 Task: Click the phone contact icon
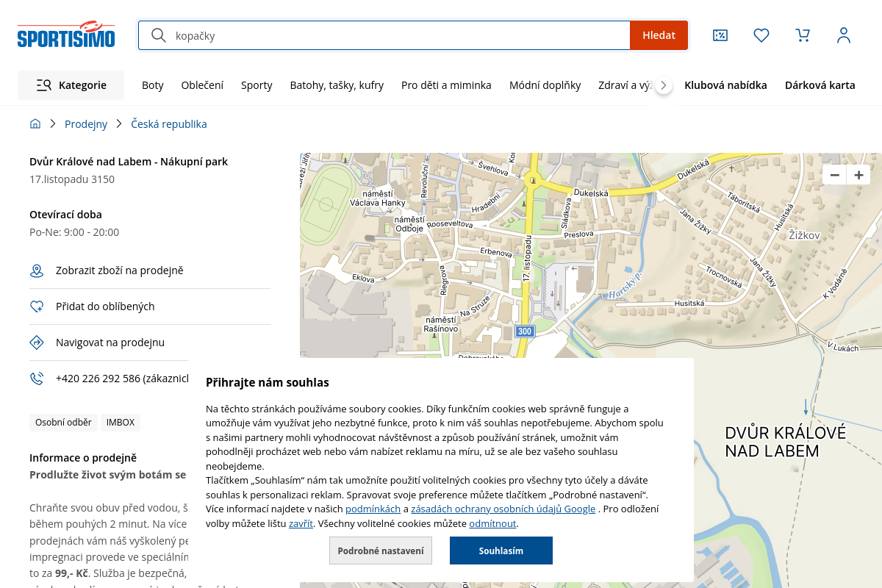37,379
